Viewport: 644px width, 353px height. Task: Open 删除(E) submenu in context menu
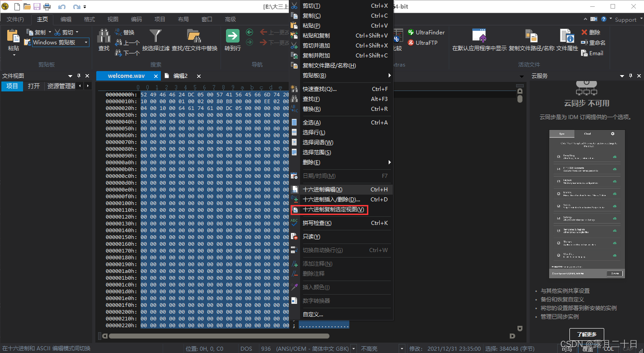(x=341, y=162)
